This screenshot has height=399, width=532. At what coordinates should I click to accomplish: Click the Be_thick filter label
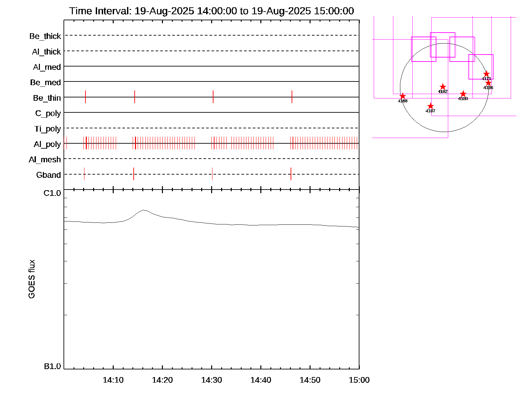coord(45,36)
